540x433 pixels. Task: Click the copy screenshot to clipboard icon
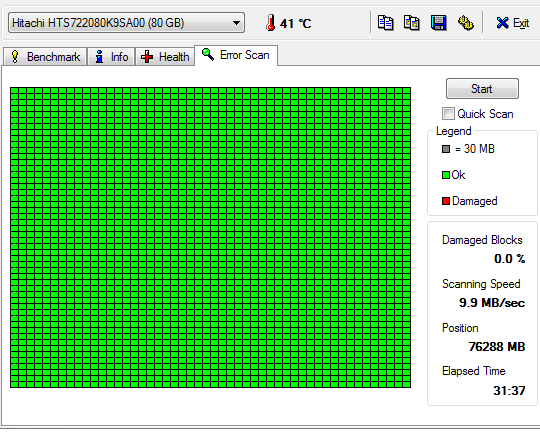click(x=412, y=23)
